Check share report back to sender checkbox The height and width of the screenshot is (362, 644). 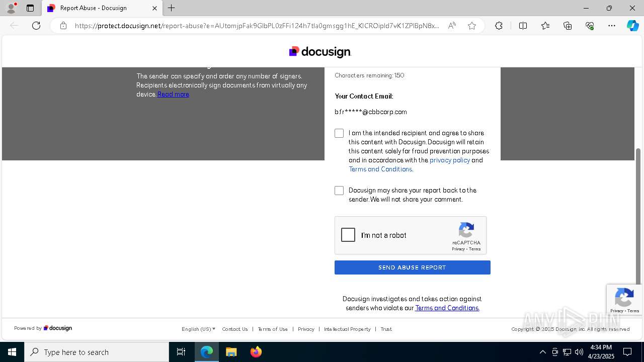coord(339,191)
